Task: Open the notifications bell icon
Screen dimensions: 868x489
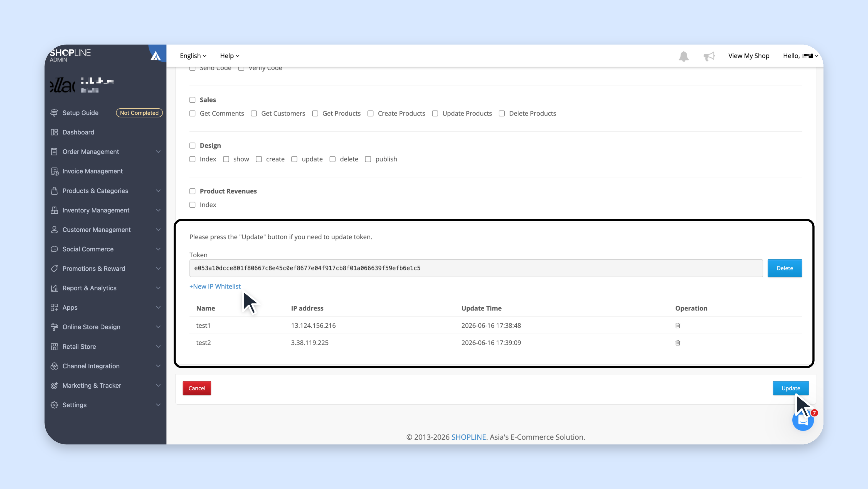Action: [683, 56]
